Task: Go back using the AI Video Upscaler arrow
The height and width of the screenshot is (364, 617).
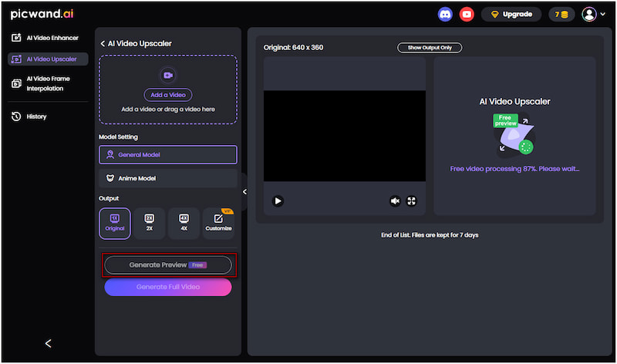Action: [x=103, y=44]
